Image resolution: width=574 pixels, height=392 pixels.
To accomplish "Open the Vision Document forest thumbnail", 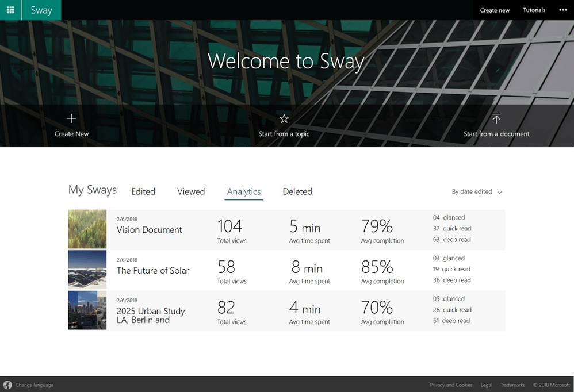I will (x=87, y=229).
